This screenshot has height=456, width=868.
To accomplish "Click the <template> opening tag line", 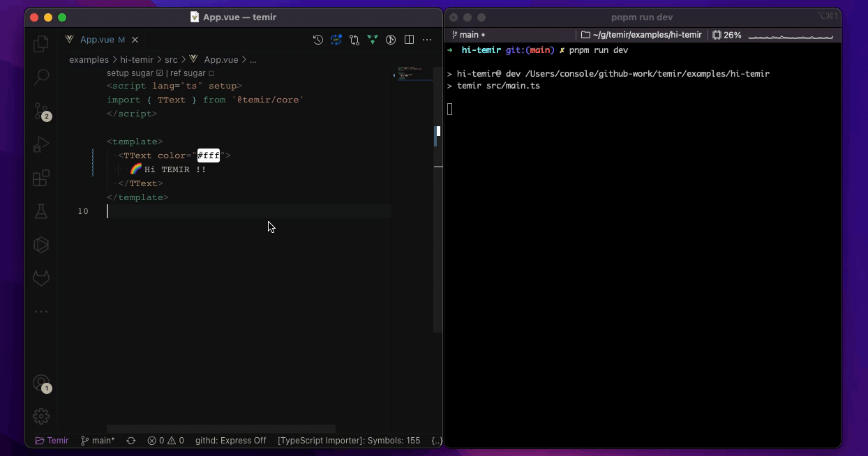I will [x=135, y=142].
